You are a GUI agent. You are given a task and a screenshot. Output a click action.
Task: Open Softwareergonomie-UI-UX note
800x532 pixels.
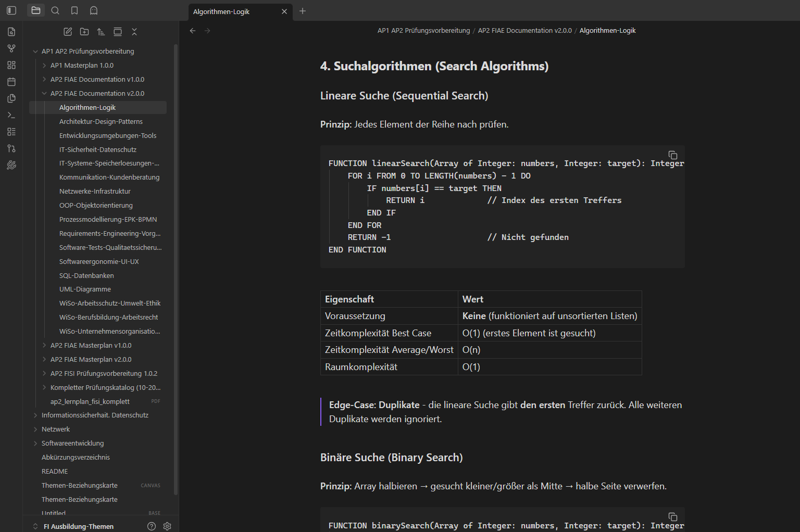pyautogui.click(x=99, y=261)
